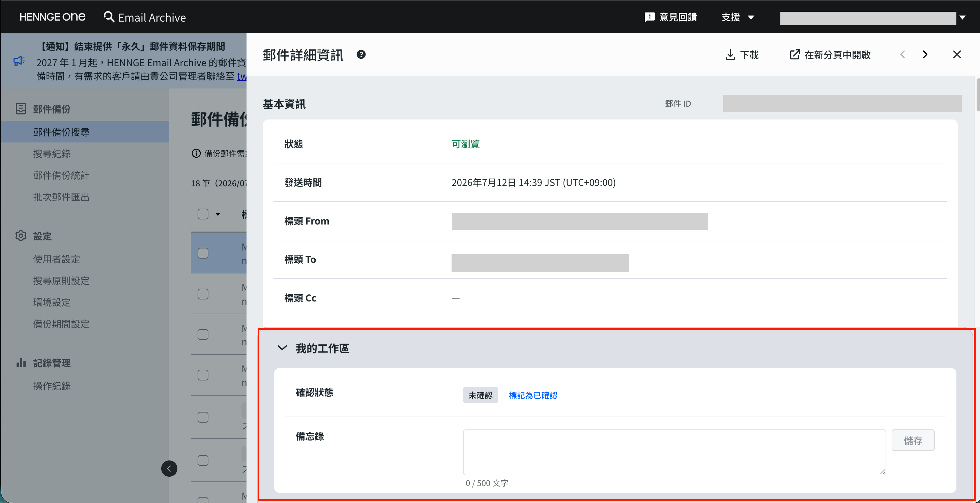Click the download icon in detail header

tap(730, 55)
